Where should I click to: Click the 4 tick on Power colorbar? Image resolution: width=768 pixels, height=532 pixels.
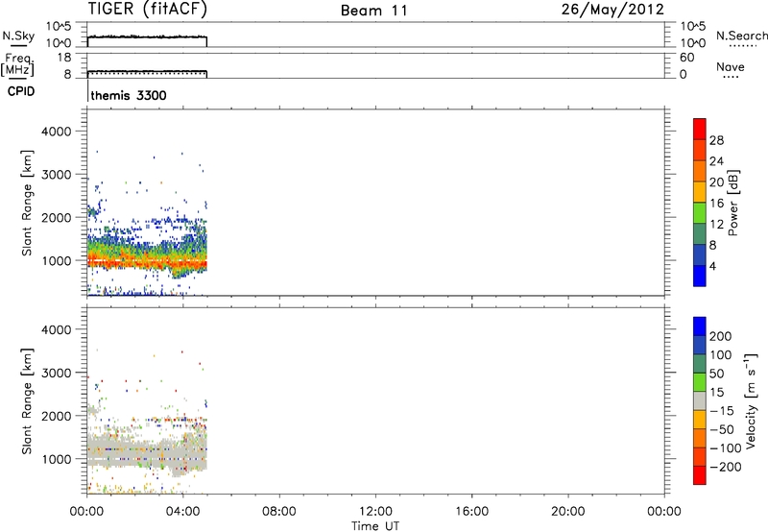point(712,266)
